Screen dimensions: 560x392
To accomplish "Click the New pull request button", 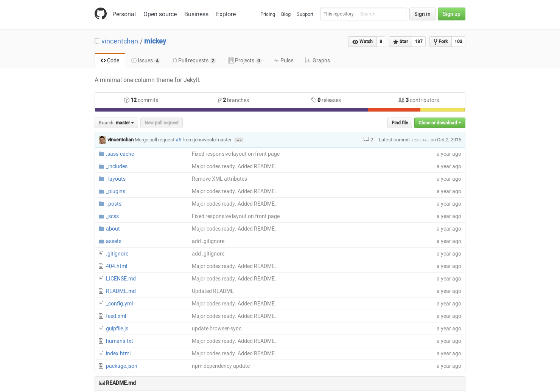I will click(162, 123).
